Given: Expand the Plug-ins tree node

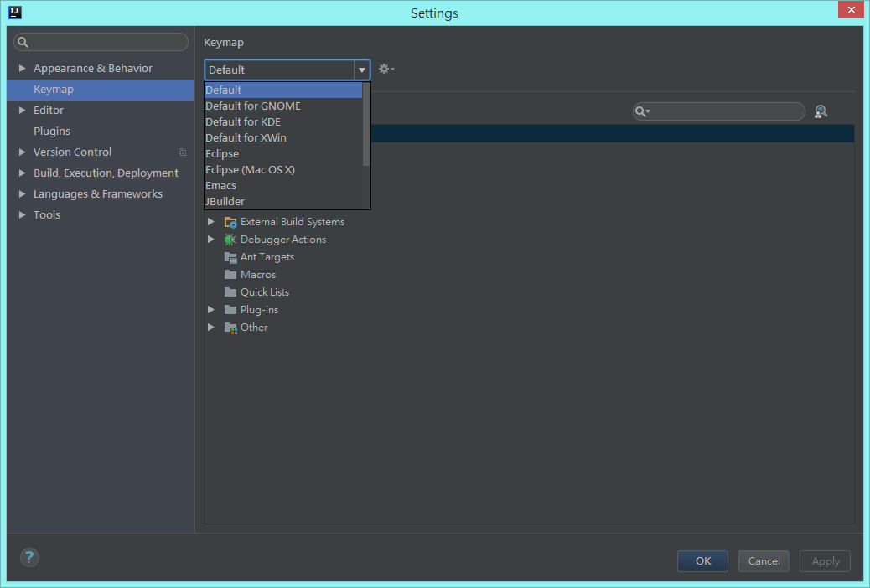Looking at the screenshot, I should [x=211, y=310].
